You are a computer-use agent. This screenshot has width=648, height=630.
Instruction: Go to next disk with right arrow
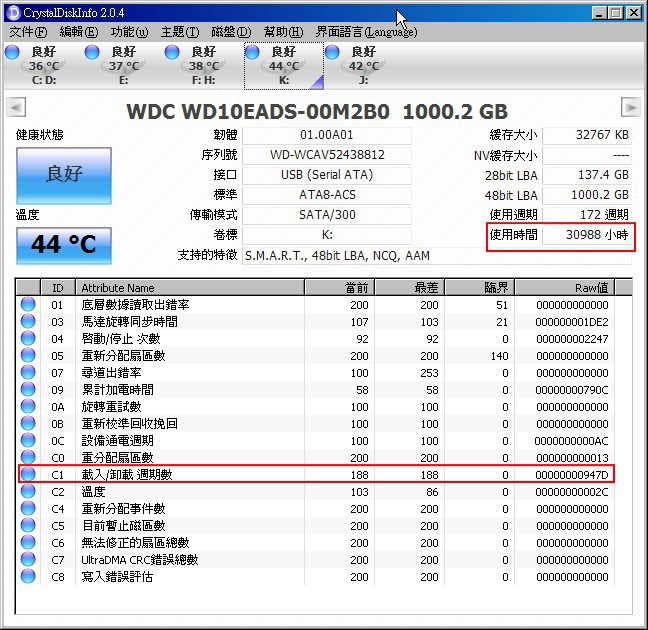pyautogui.click(x=631, y=107)
